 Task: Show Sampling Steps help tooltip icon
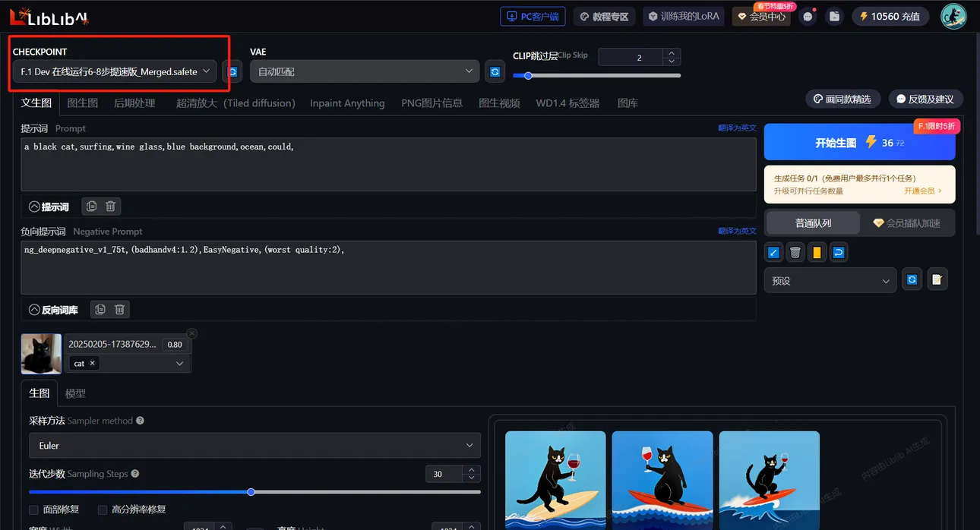(135, 474)
